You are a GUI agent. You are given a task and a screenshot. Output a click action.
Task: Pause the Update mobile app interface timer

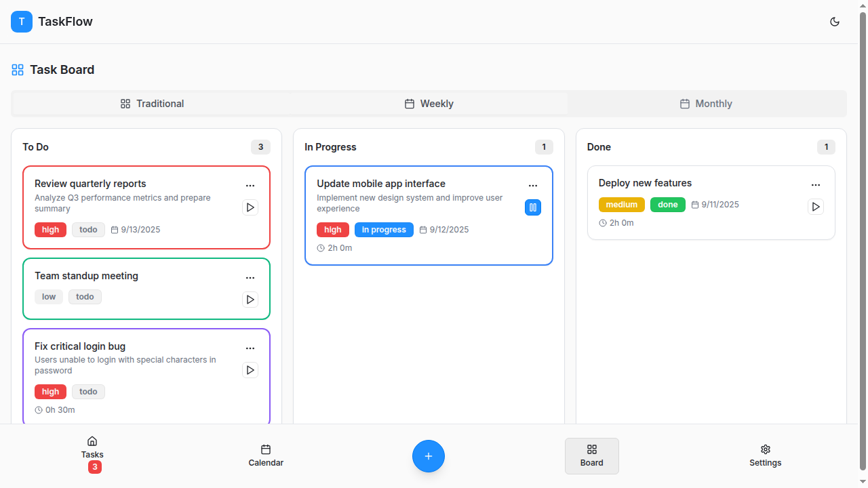click(x=533, y=207)
